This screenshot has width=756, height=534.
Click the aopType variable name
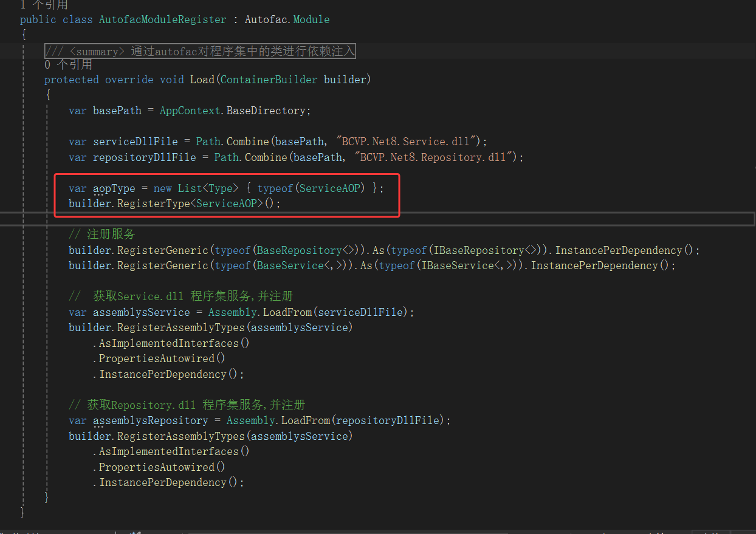114,188
